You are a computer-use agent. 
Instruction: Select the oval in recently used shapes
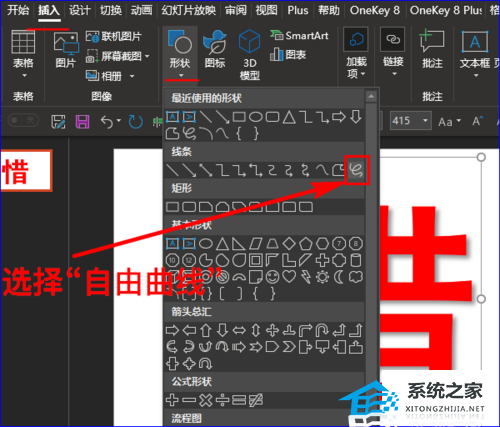pyautogui.click(x=256, y=117)
